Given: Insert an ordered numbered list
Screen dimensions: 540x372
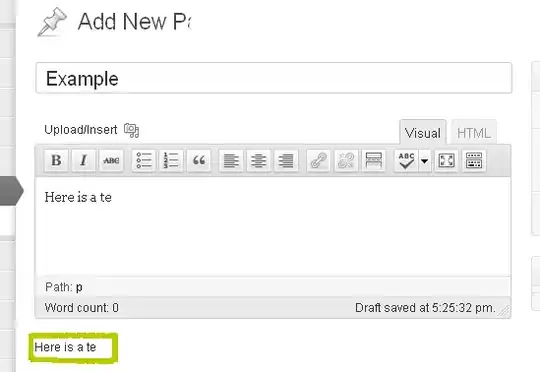Looking at the screenshot, I should (171, 160).
